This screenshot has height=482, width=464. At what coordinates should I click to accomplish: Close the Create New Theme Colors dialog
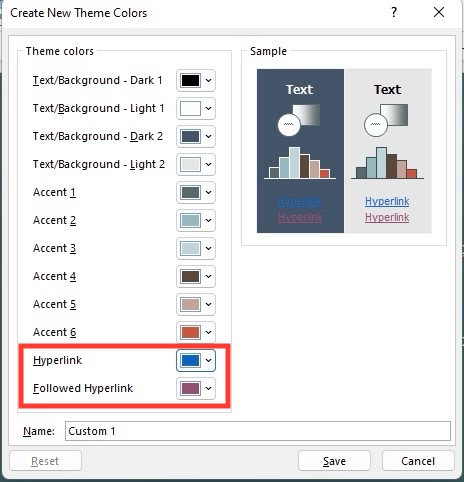(439, 13)
